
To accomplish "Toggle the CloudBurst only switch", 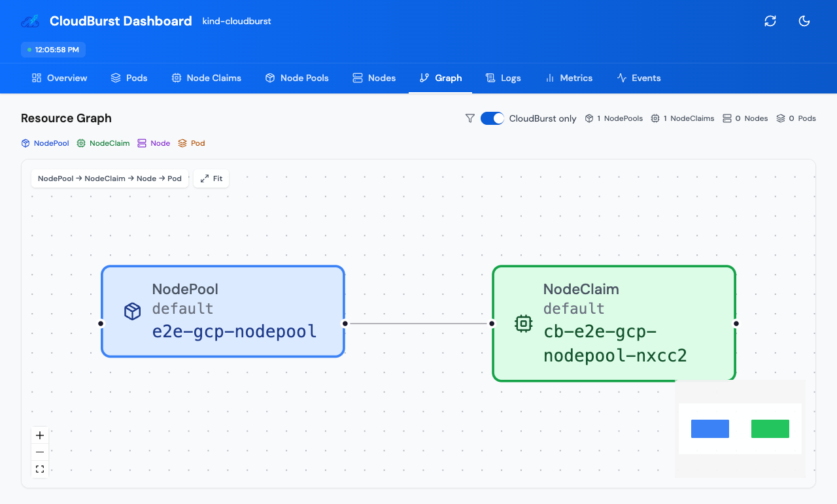I will [492, 118].
